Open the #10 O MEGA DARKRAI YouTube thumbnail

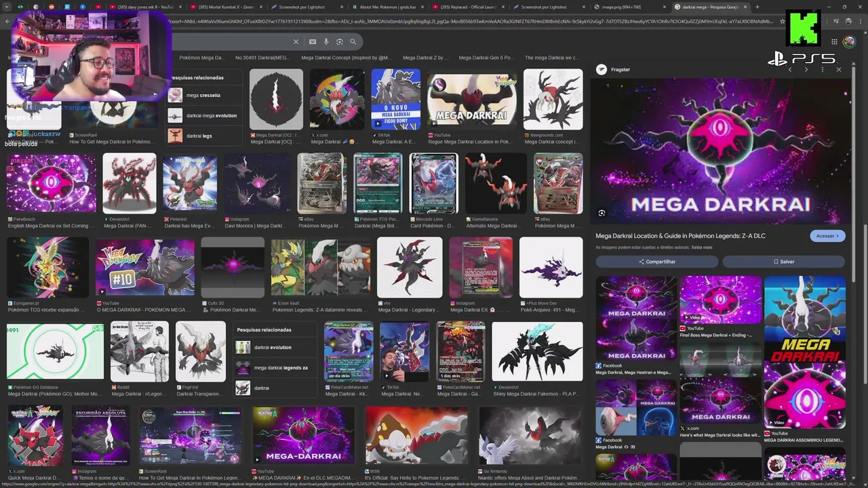[x=144, y=267]
